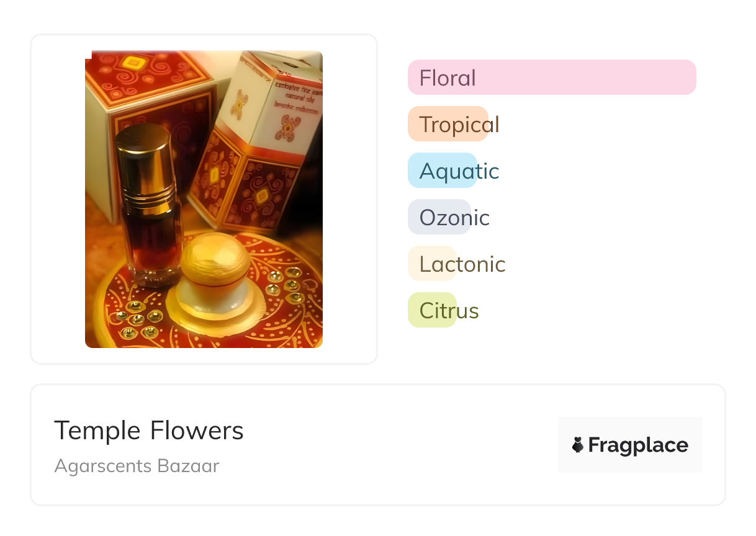The height and width of the screenshot is (536, 756).
Task: Select the blue Aquatic accord bar
Action: pyautogui.click(x=442, y=171)
